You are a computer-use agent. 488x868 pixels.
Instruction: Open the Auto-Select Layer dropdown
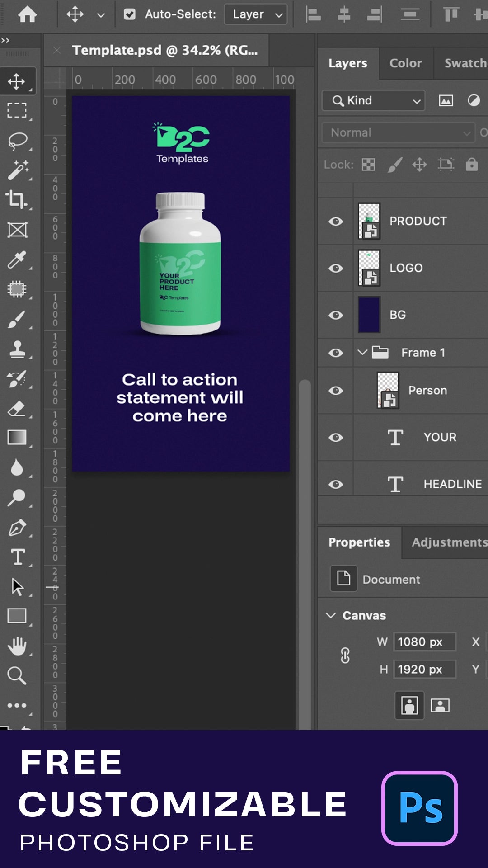256,14
